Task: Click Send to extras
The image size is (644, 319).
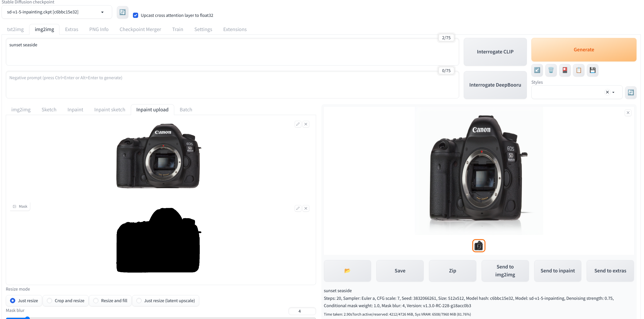Action: (x=610, y=271)
